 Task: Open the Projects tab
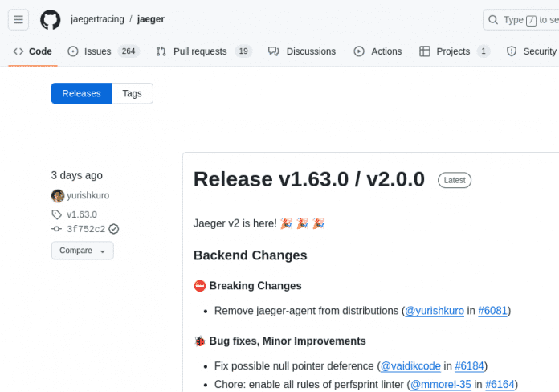pyautogui.click(x=455, y=51)
